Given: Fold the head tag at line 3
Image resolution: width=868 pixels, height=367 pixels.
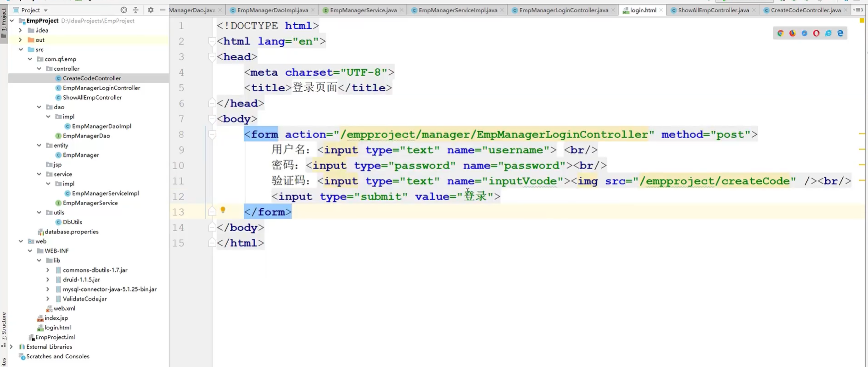Looking at the screenshot, I should 212,57.
